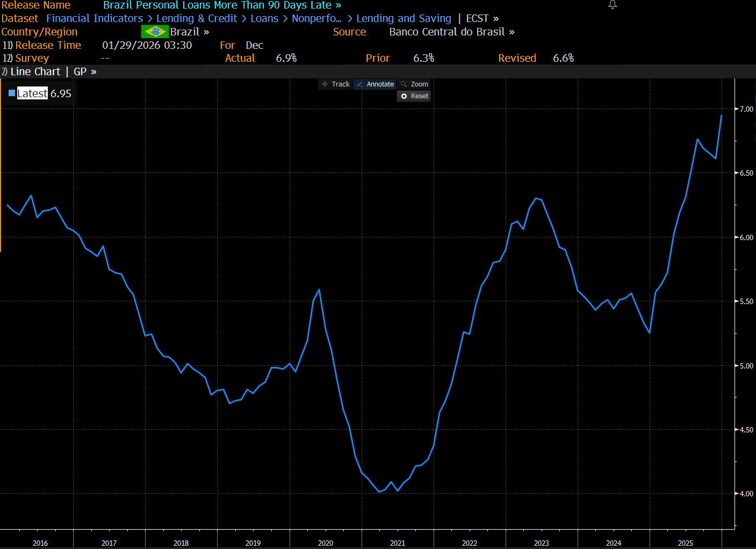756x549 pixels.
Task: Open the Lending & Credit breadcrumb
Action: 197,18
